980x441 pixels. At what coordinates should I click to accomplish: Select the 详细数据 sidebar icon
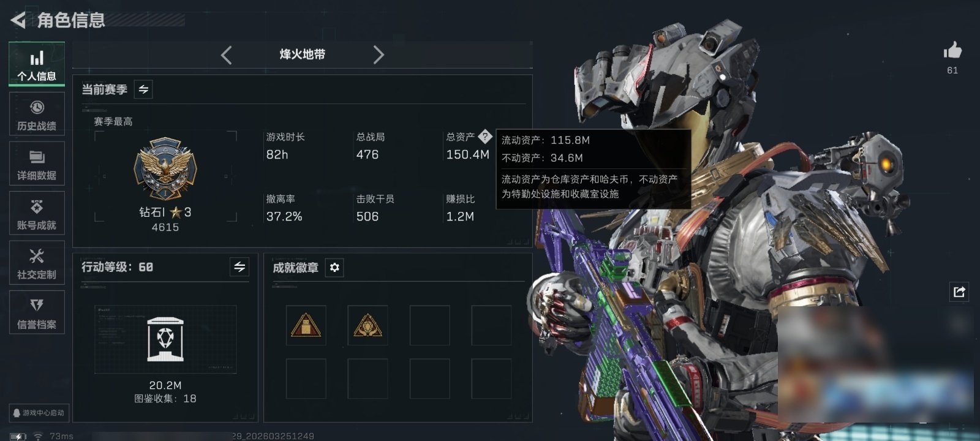tap(37, 164)
